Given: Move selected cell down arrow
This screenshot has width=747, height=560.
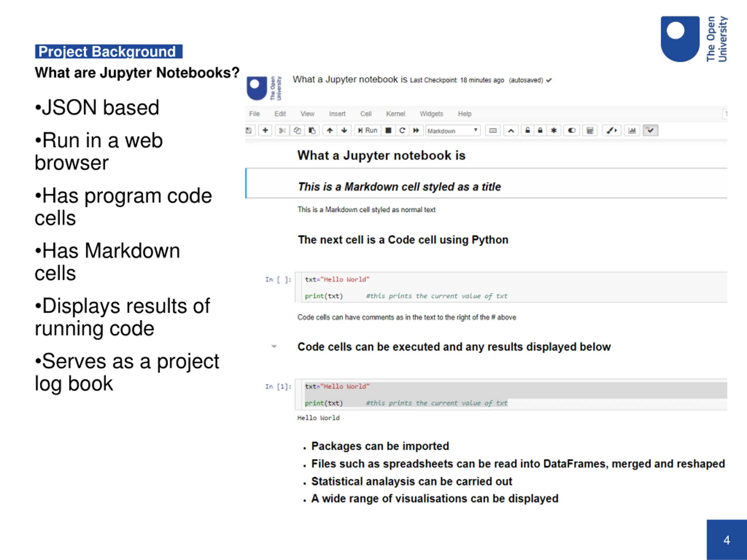Looking at the screenshot, I should (x=344, y=130).
